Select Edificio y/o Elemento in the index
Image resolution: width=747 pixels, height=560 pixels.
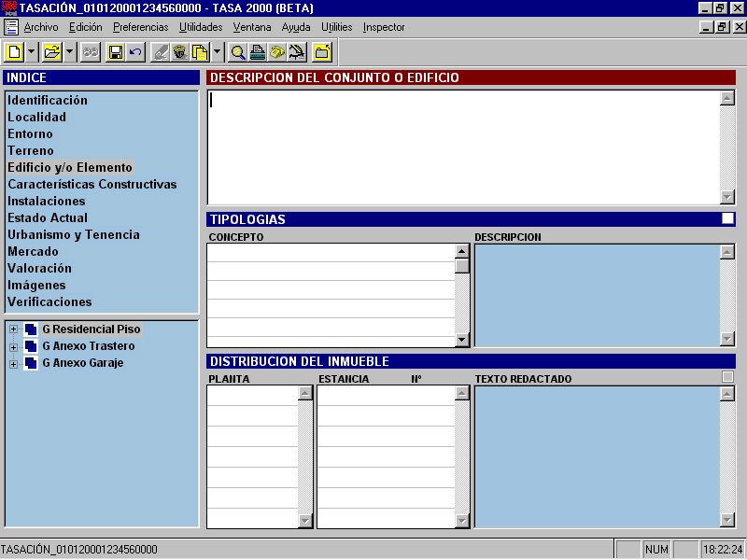coord(69,168)
